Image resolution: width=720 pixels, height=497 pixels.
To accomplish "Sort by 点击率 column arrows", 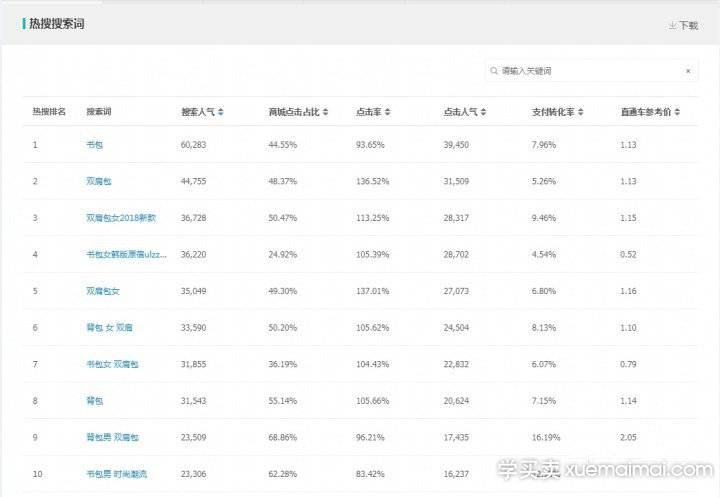I will click(387, 112).
